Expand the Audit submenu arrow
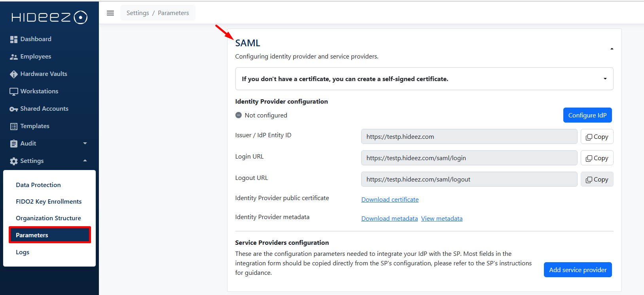 coord(85,144)
